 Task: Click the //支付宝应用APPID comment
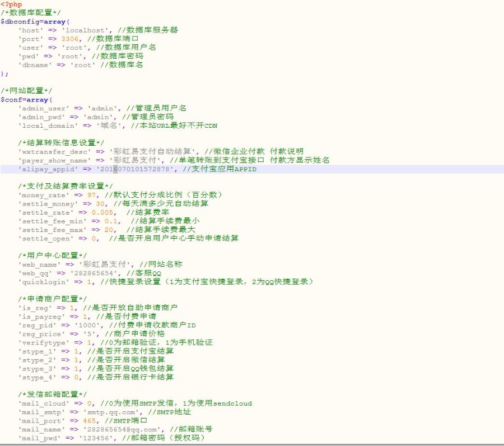[x=220, y=169]
